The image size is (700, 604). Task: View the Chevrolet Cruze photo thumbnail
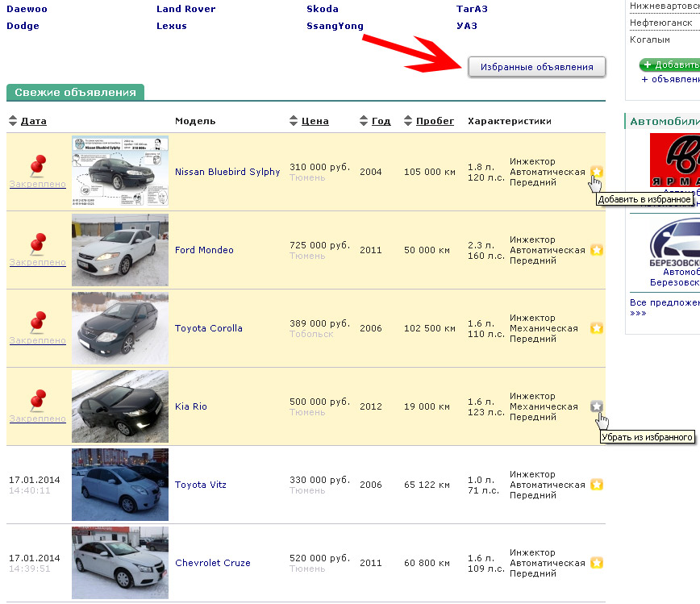120,563
